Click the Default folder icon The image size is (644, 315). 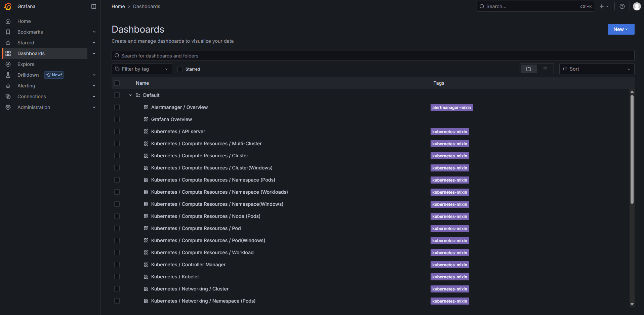tap(138, 95)
